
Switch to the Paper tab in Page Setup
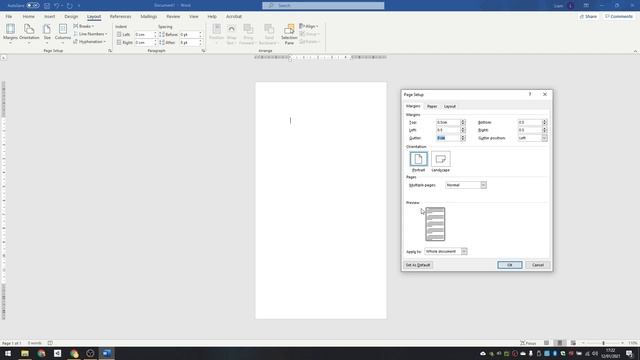[432, 106]
